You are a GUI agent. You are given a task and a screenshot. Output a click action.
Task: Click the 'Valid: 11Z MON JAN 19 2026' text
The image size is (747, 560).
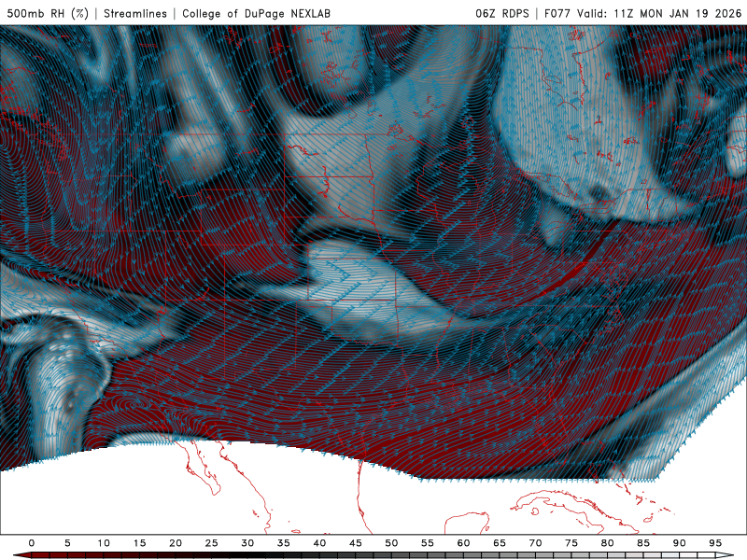[659, 13]
